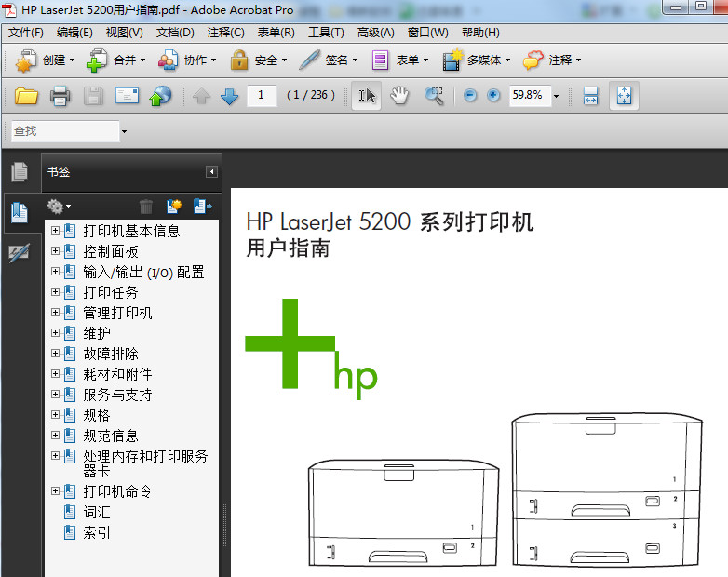Open the 视图(V) menu

[125, 33]
